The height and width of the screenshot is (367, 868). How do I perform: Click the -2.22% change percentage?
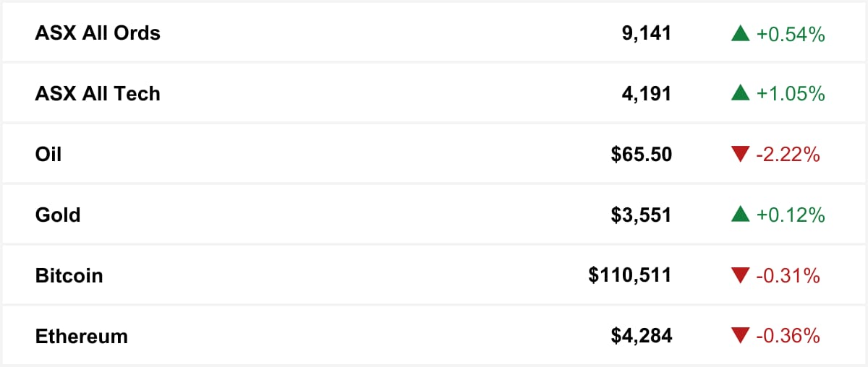point(788,155)
